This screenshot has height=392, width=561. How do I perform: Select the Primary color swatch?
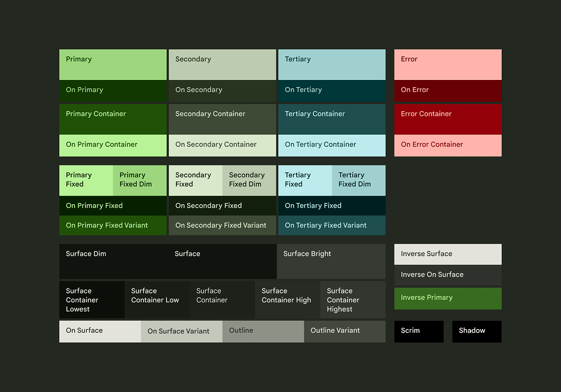coord(112,64)
